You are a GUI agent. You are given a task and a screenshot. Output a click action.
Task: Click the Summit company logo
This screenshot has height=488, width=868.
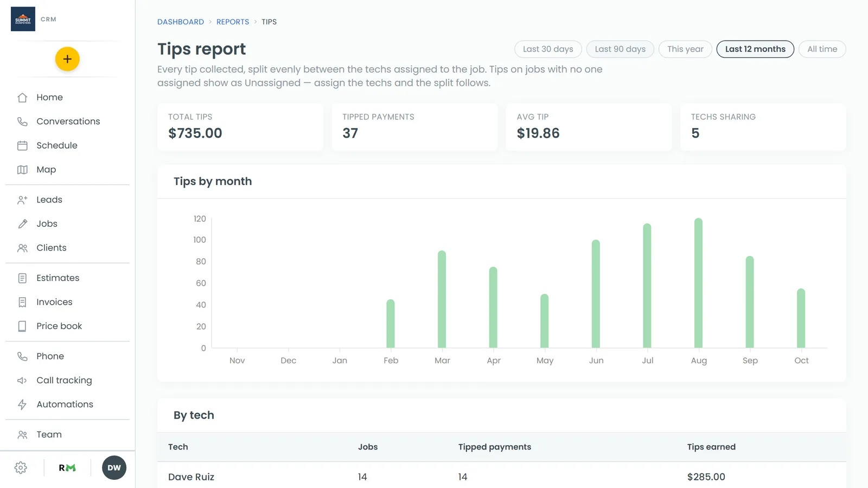pos(23,19)
